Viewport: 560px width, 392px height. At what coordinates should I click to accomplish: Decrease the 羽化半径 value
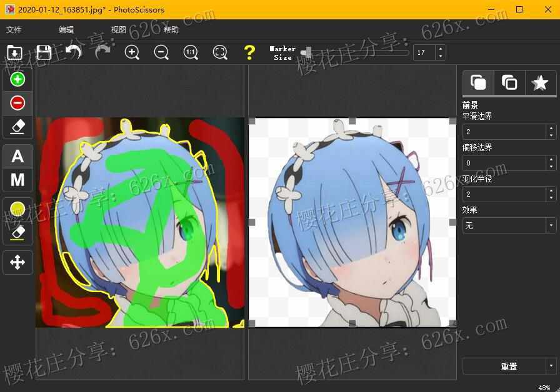tap(551, 198)
